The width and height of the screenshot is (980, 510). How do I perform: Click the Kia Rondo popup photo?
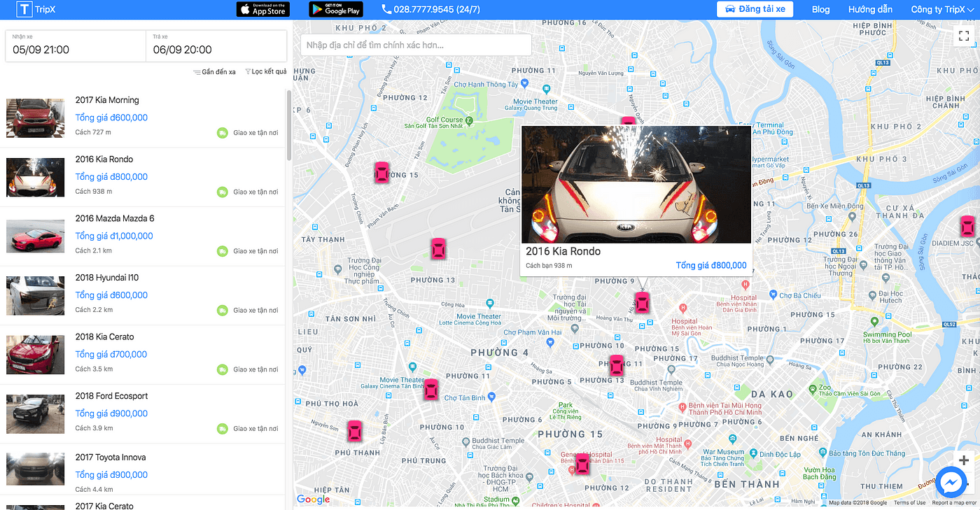coord(636,185)
